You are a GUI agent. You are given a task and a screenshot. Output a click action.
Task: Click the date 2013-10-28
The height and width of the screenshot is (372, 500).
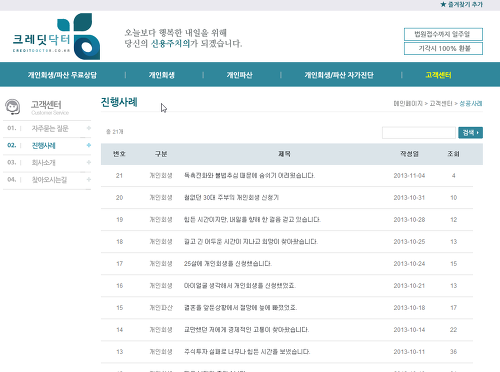(x=409, y=220)
